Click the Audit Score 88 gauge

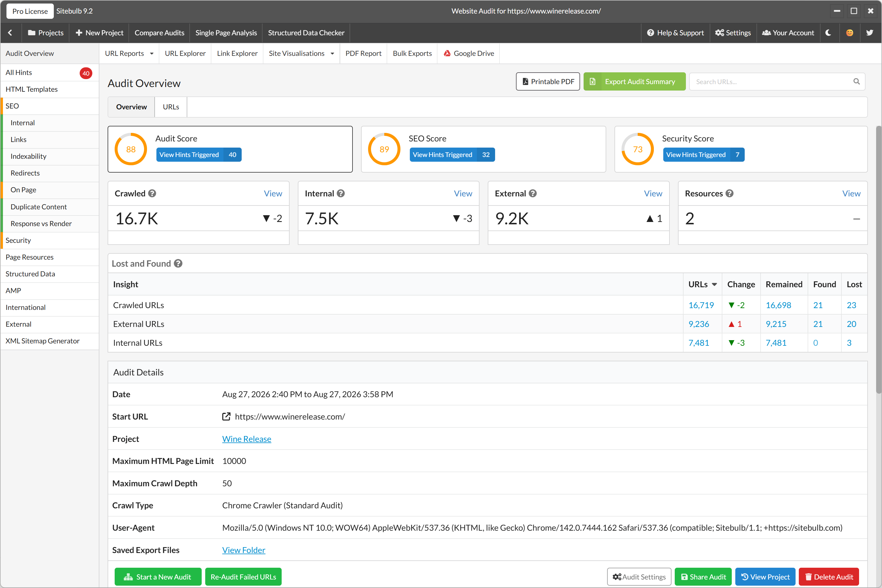[131, 149]
